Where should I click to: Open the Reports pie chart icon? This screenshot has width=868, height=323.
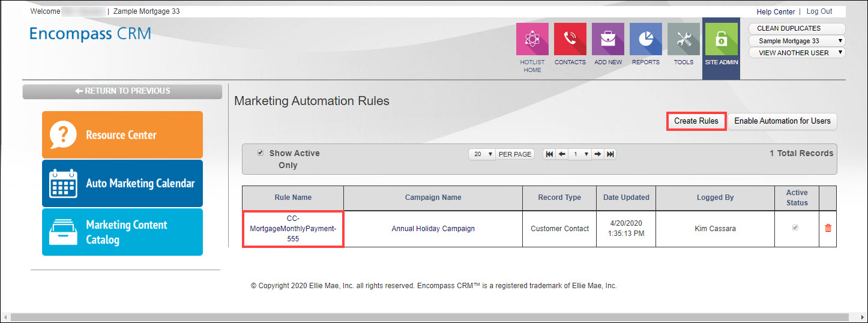coord(645,39)
